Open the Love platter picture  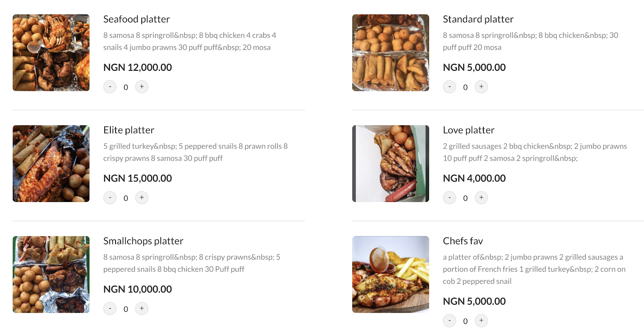tap(390, 163)
